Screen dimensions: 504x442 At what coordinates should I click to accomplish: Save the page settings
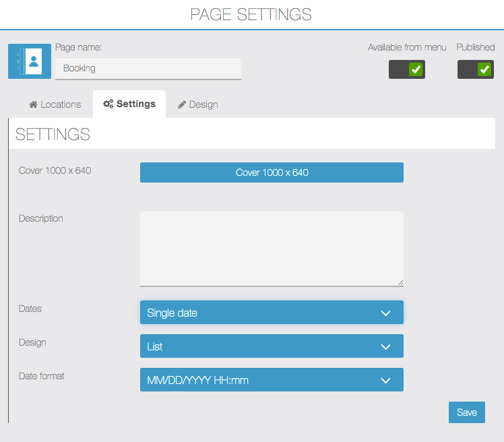[467, 412]
